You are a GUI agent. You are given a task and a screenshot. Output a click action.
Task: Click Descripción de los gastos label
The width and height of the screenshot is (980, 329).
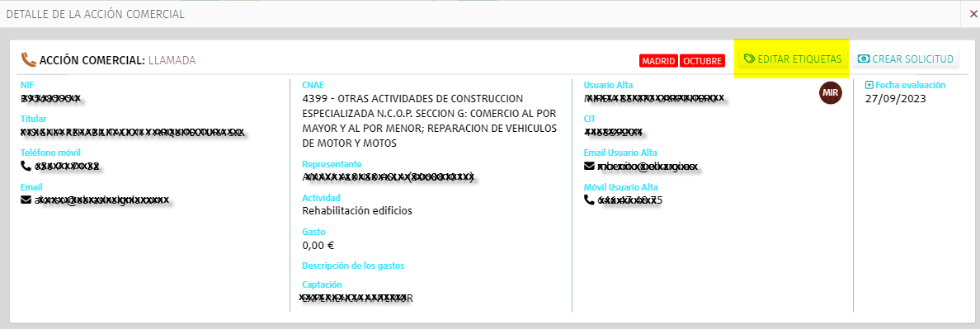353,266
